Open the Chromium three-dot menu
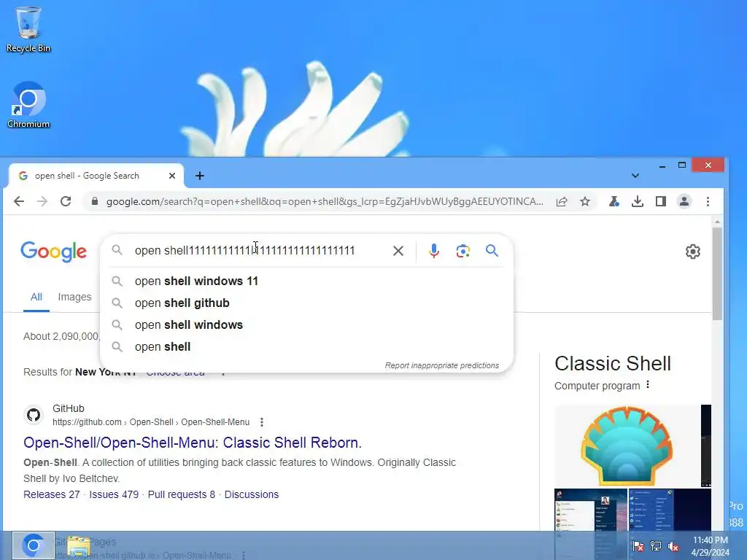 (708, 201)
